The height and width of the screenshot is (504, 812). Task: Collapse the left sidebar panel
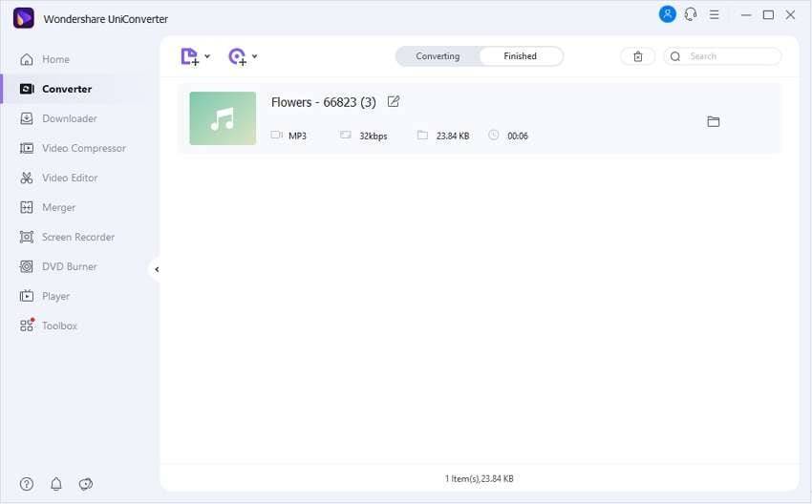point(156,269)
